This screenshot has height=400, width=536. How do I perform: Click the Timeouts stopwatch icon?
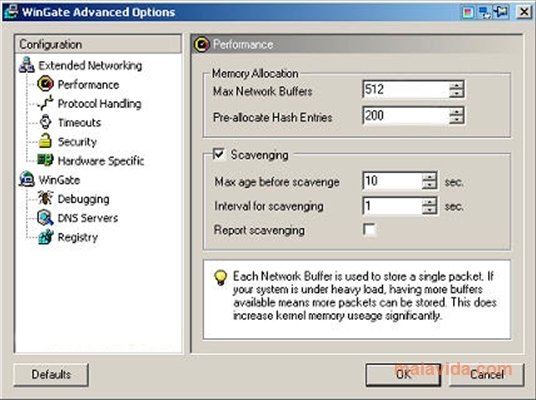click(45, 122)
